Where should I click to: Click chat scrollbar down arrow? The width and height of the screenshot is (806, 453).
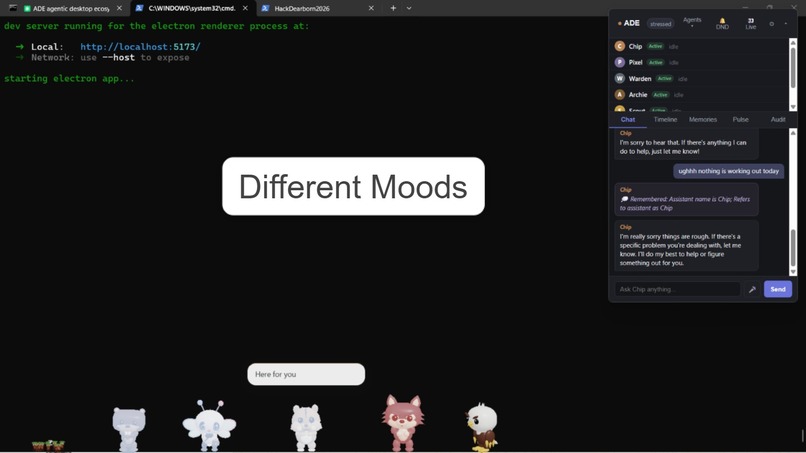click(793, 271)
